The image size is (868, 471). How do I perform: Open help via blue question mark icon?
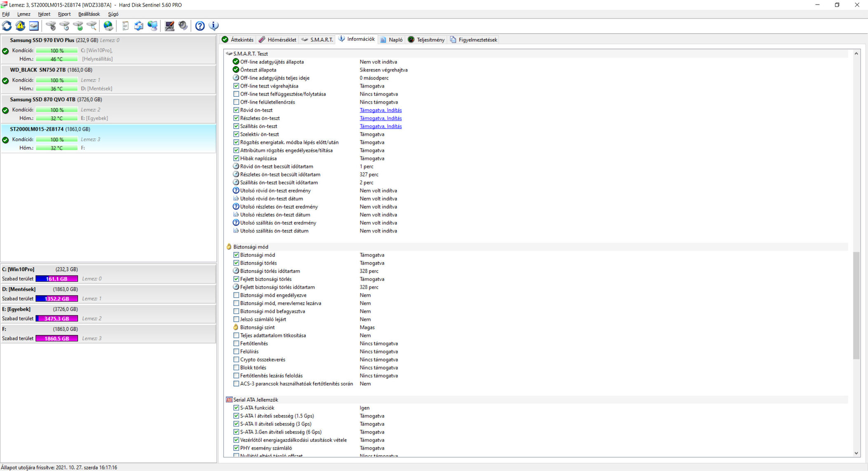(200, 26)
